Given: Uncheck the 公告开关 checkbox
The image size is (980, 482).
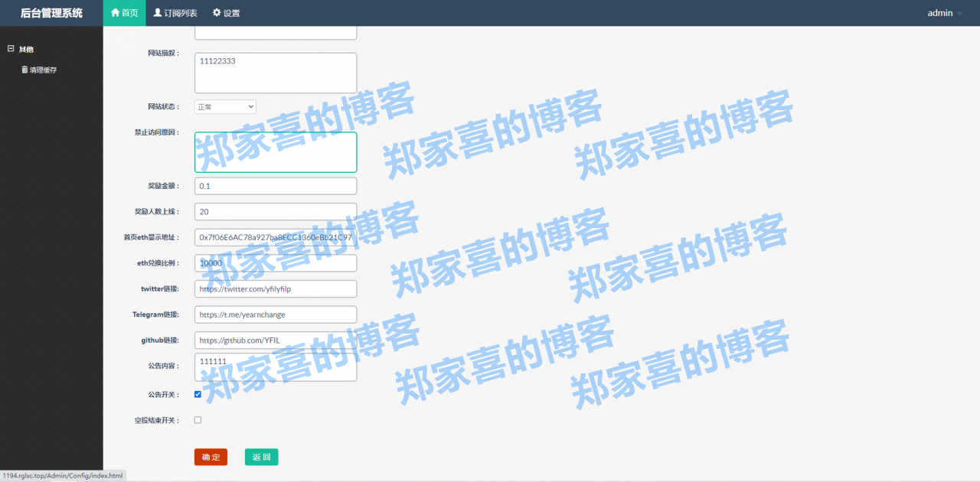Looking at the screenshot, I should [198, 395].
